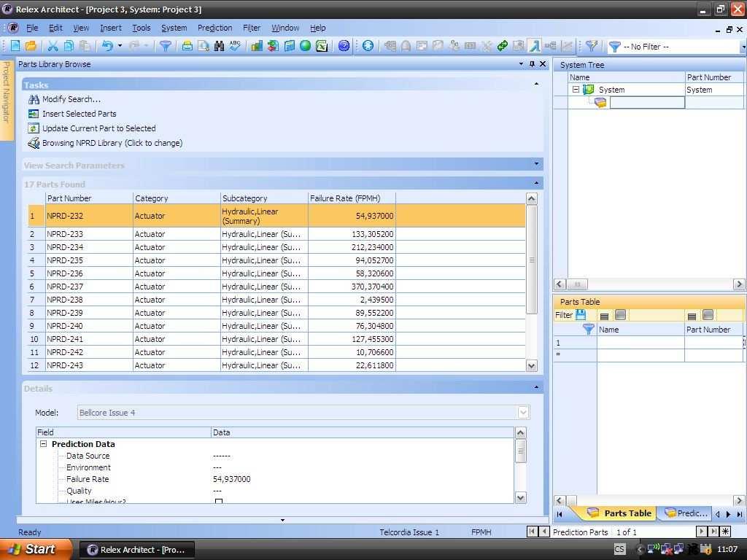This screenshot has height=560, width=747.
Task: Click the green globe icon
Action: click(306, 46)
